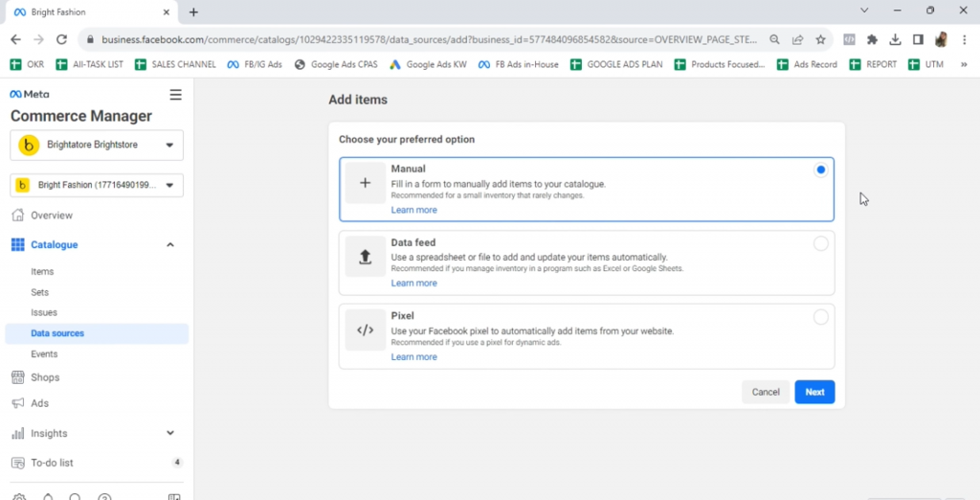Click the Ads megaphone icon
980x500 pixels.
point(17,403)
